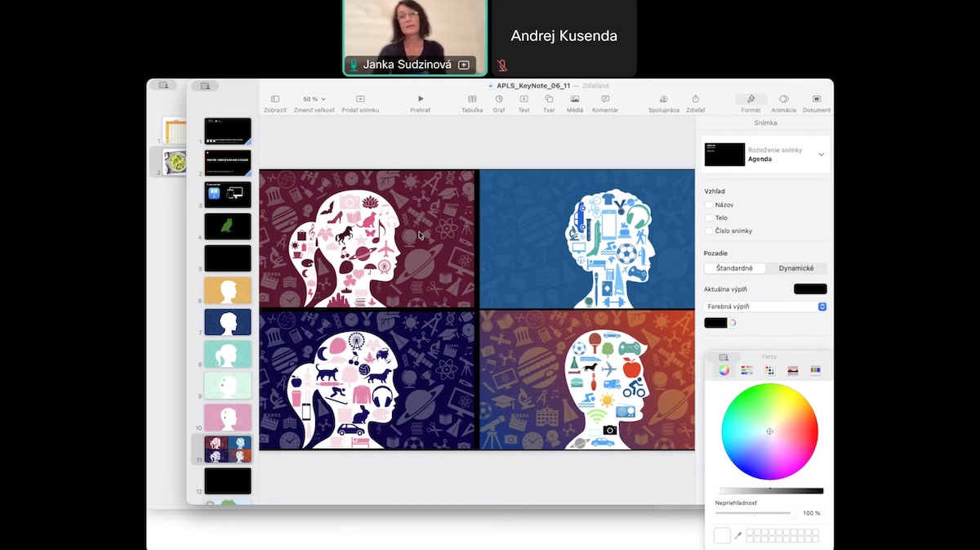Image resolution: width=980 pixels, height=550 pixels.
Task: Switch to the Formát inspector tab
Action: coord(751,99)
